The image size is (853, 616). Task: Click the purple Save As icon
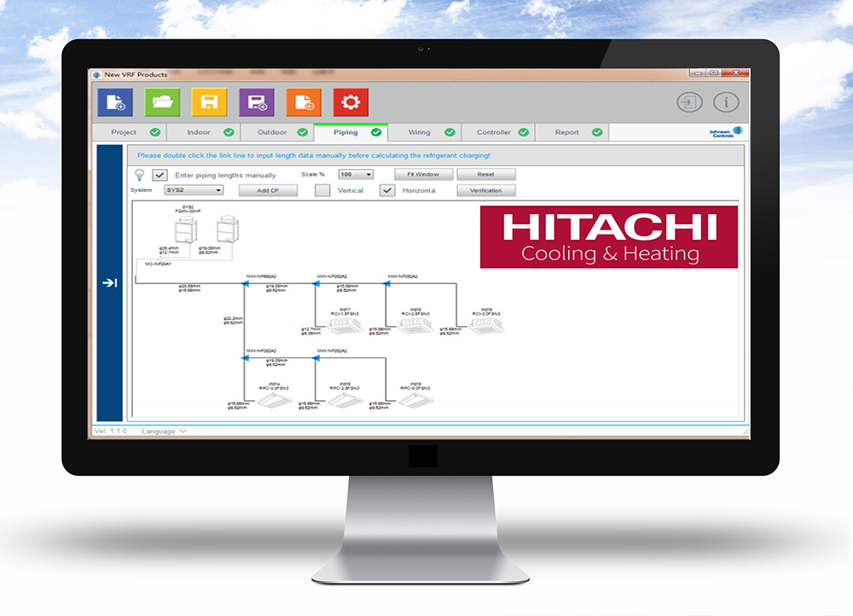(x=256, y=102)
